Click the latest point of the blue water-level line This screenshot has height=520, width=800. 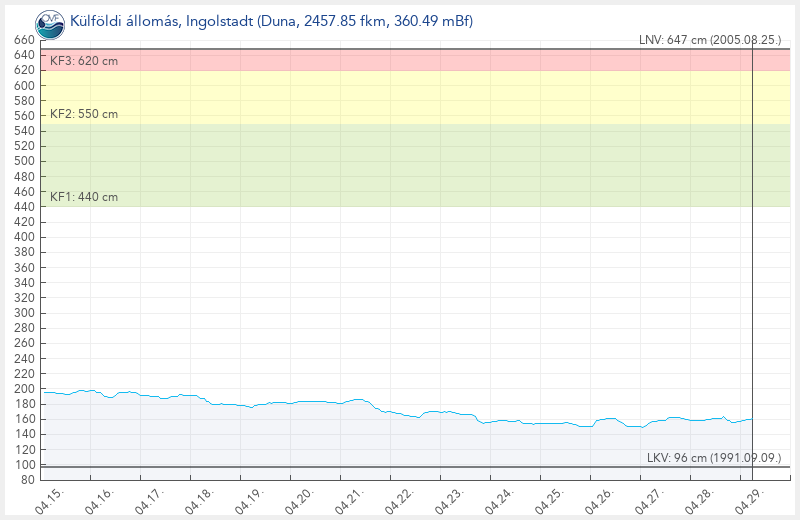point(751,419)
